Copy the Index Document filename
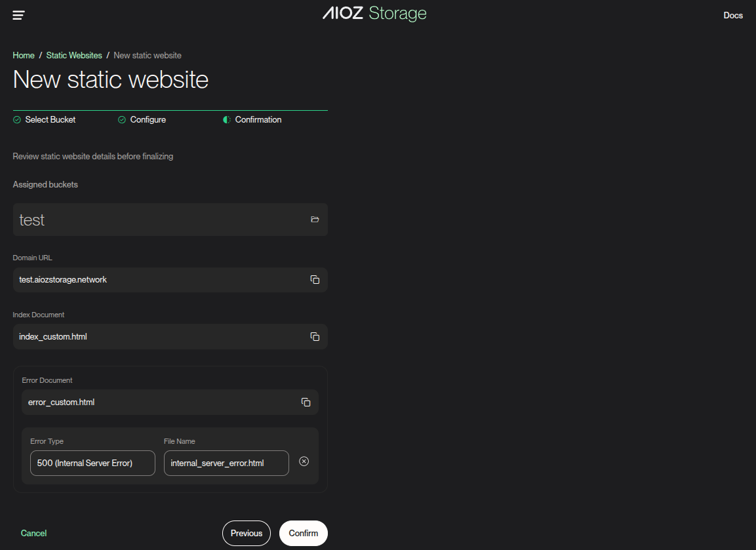The width and height of the screenshot is (756, 550). point(315,337)
